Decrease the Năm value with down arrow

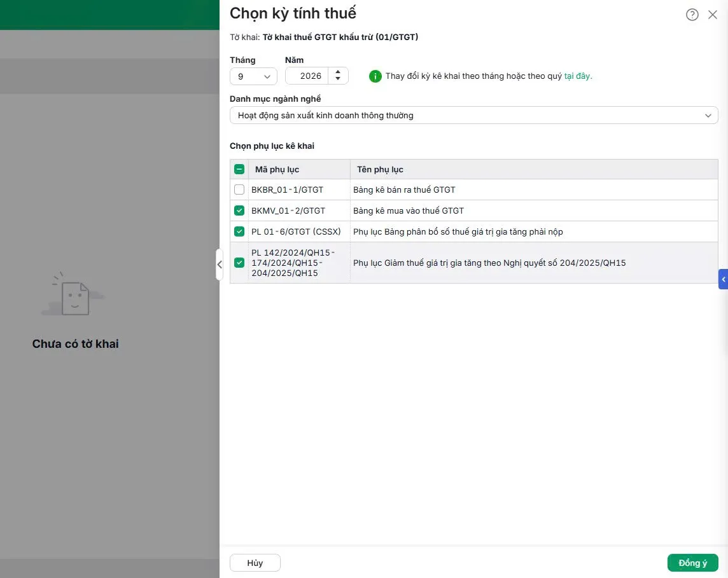(338, 79)
